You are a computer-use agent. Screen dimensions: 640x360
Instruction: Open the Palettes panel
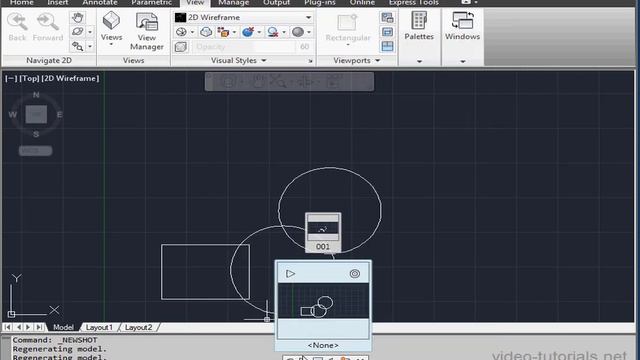pyautogui.click(x=419, y=26)
